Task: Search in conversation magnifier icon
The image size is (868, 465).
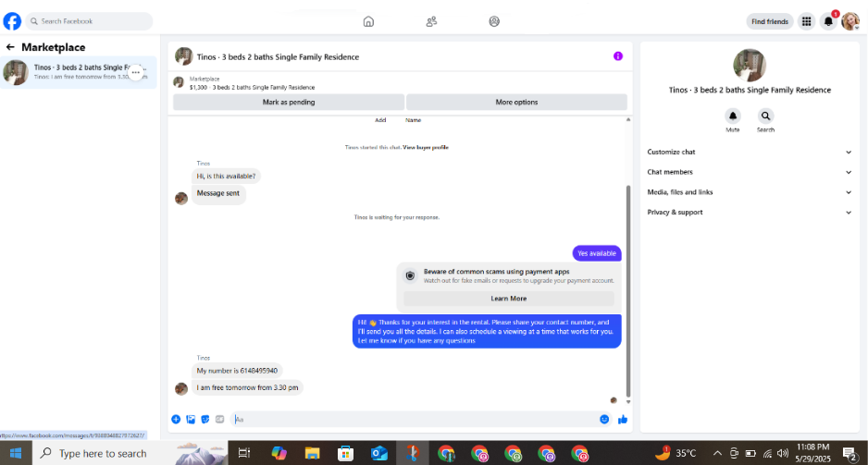Action: [x=765, y=116]
